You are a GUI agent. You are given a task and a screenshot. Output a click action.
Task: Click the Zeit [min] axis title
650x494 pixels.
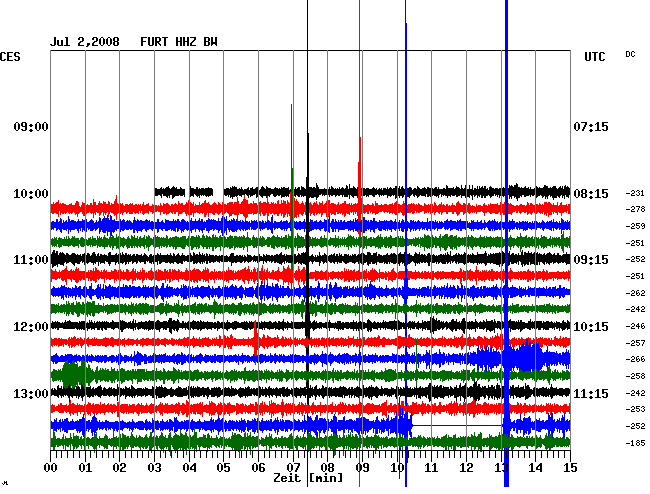(308, 478)
